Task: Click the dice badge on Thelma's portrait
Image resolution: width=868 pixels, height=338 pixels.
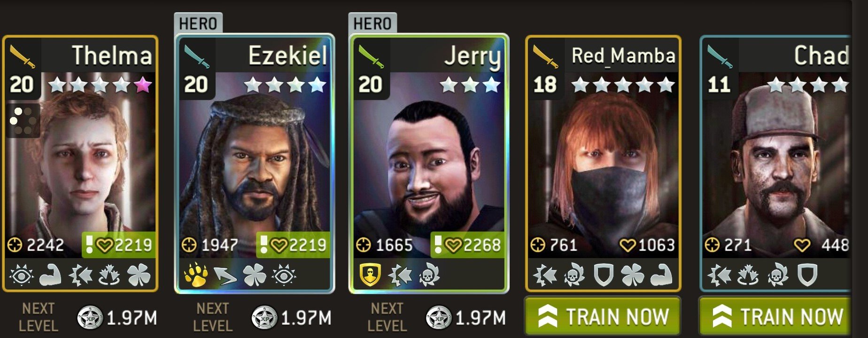Action: click(x=23, y=120)
